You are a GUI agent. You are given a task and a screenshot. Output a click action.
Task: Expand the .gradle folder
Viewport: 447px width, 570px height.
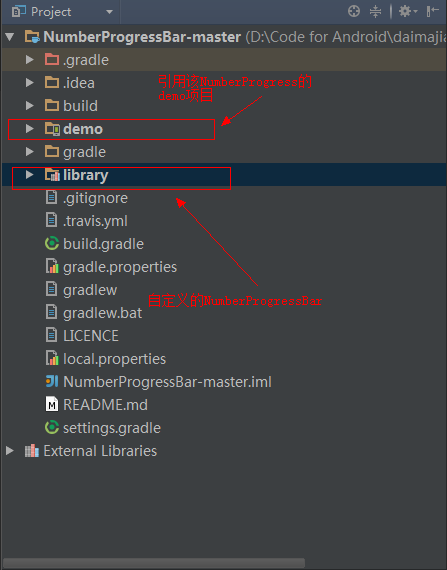pyautogui.click(x=29, y=60)
